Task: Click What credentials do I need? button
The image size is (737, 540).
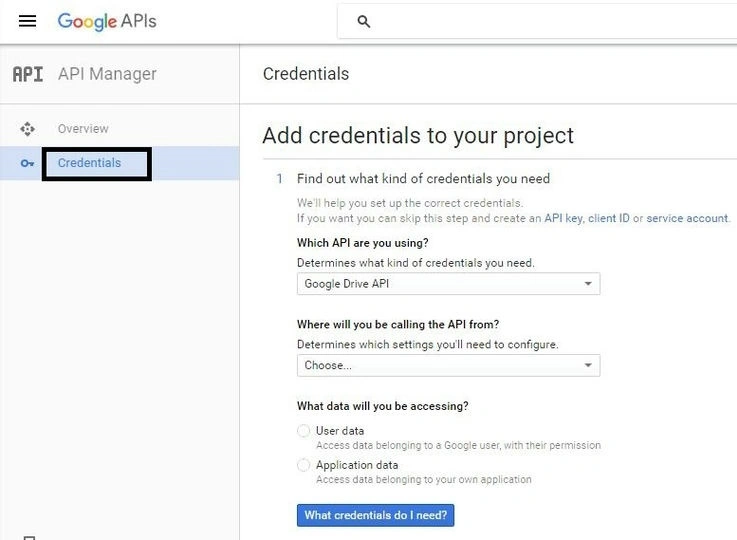Action: pyautogui.click(x=376, y=515)
